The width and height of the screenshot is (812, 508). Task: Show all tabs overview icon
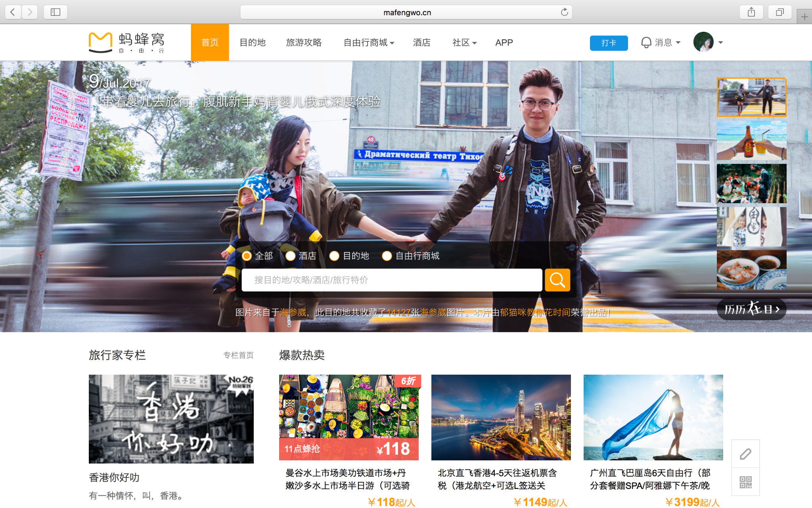(779, 12)
